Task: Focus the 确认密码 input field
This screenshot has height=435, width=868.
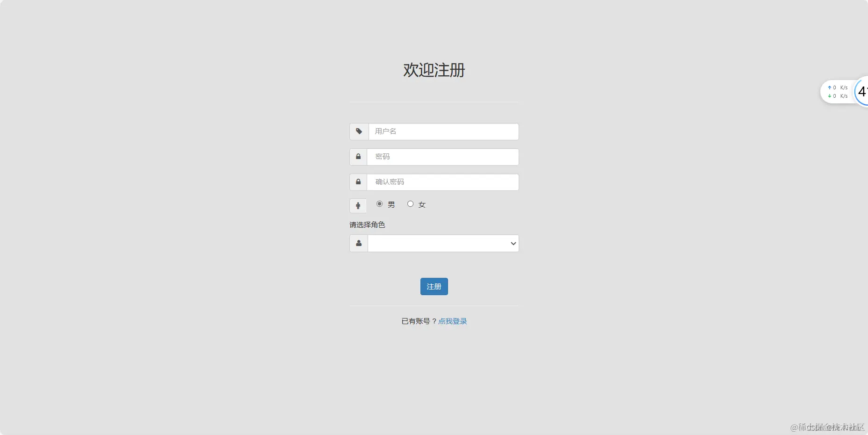Action: pos(442,182)
